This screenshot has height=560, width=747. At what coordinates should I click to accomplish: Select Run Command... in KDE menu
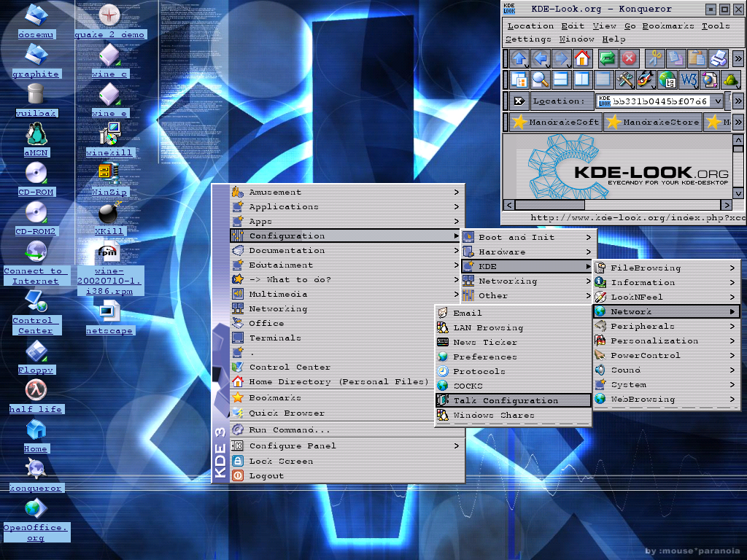click(x=347, y=430)
